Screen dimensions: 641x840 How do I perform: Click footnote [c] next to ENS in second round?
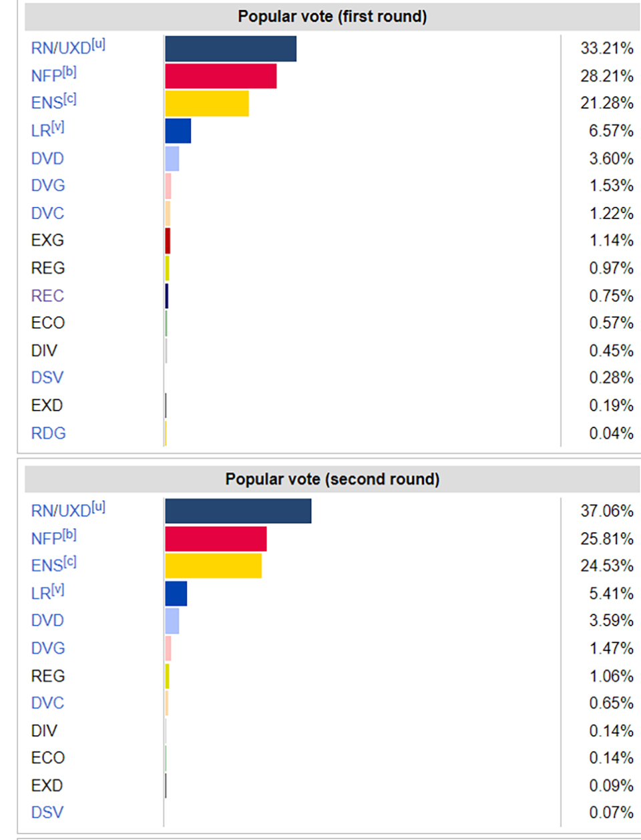[x=69, y=562]
